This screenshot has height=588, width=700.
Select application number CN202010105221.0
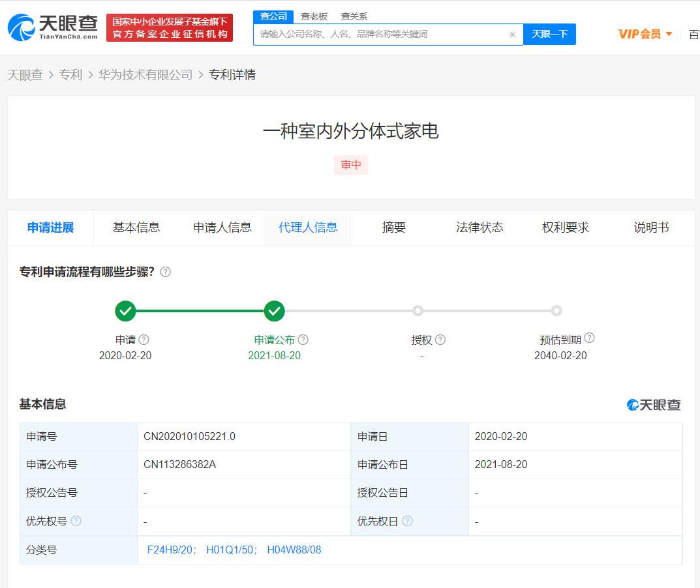[189, 436]
